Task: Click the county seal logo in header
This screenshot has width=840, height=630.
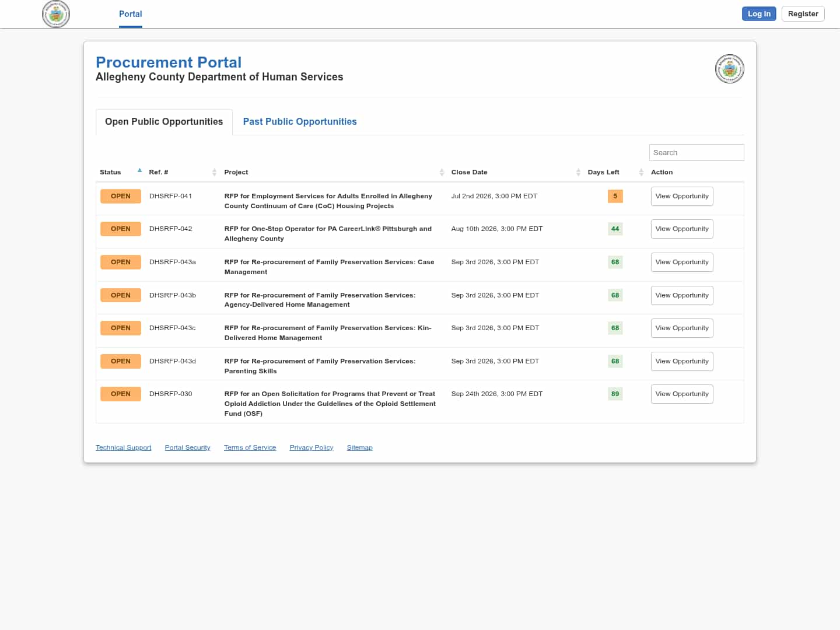Action: [56, 14]
